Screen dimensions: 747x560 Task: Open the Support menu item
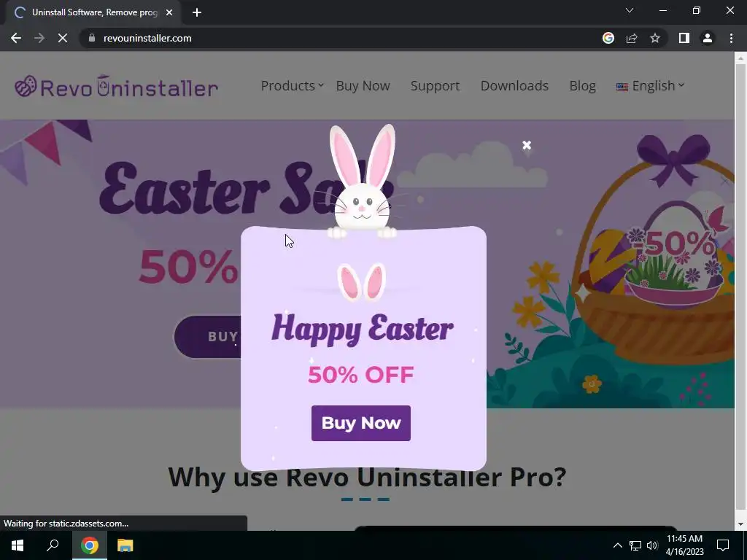point(435,86)
